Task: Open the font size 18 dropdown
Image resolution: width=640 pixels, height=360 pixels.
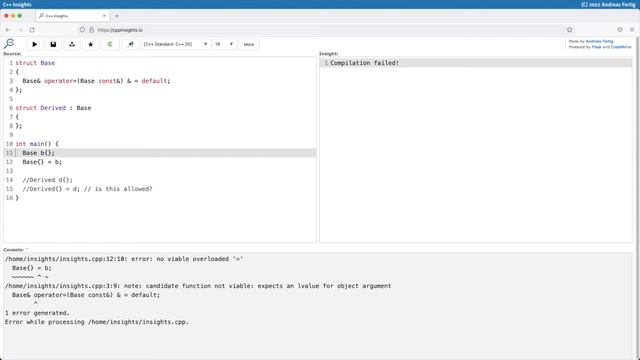Action: [224, 44]
